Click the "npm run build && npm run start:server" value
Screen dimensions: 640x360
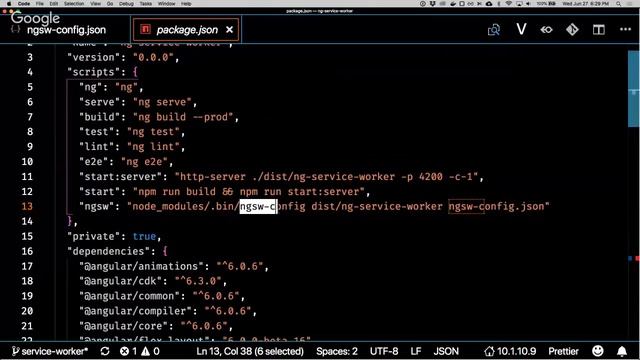tap(249, 191)
